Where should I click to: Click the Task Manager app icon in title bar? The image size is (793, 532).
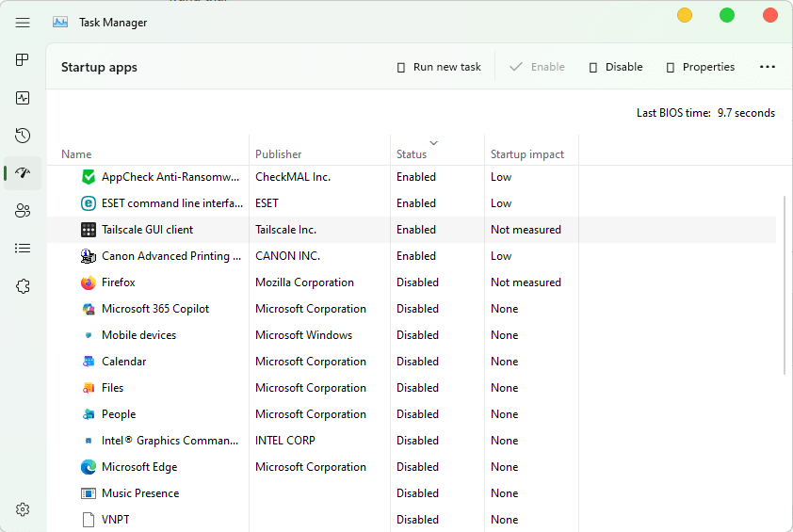click(x=60, y=23)
